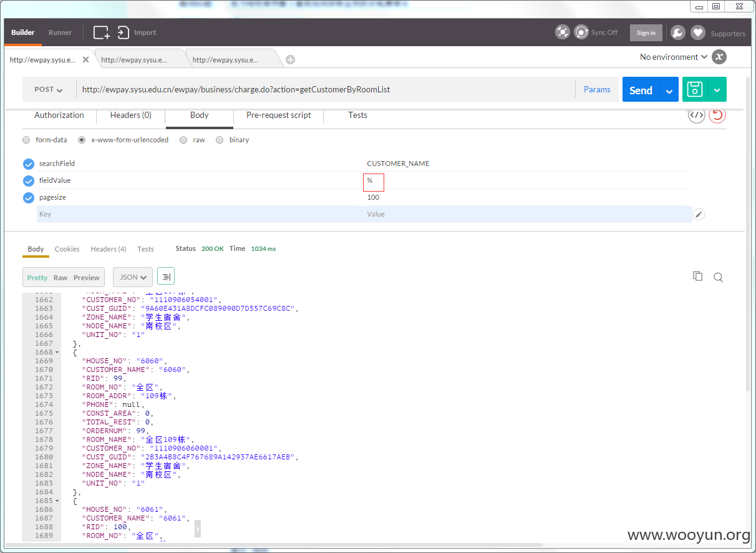Open response Headers (4) tab
This screenshot has width=756, height=553.
tap(109, 249)
